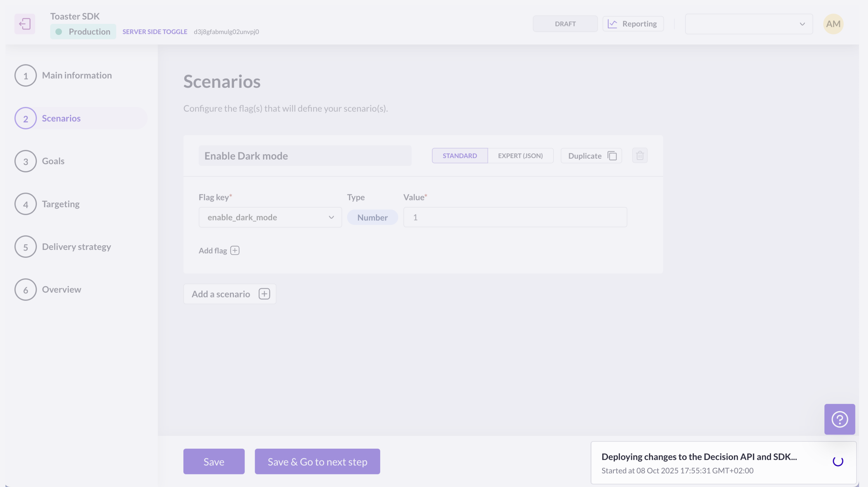Open the help question mark widget
868x487 pixels.
(839, 419)
